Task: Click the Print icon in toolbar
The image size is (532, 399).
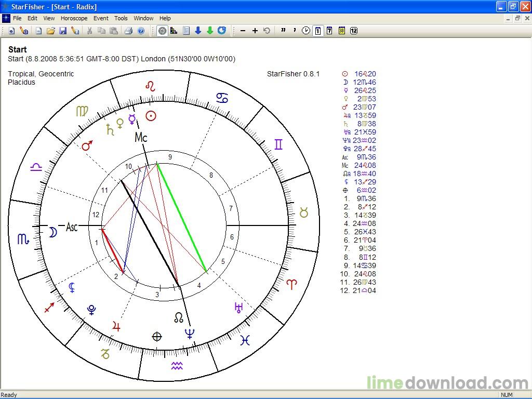Action: click(x=128, y=31)
